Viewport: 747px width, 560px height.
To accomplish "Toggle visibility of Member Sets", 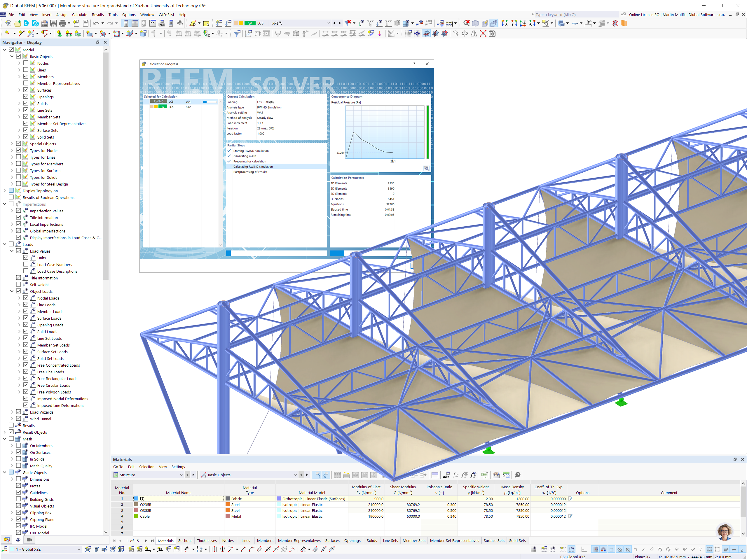I will tap(24, 117).
